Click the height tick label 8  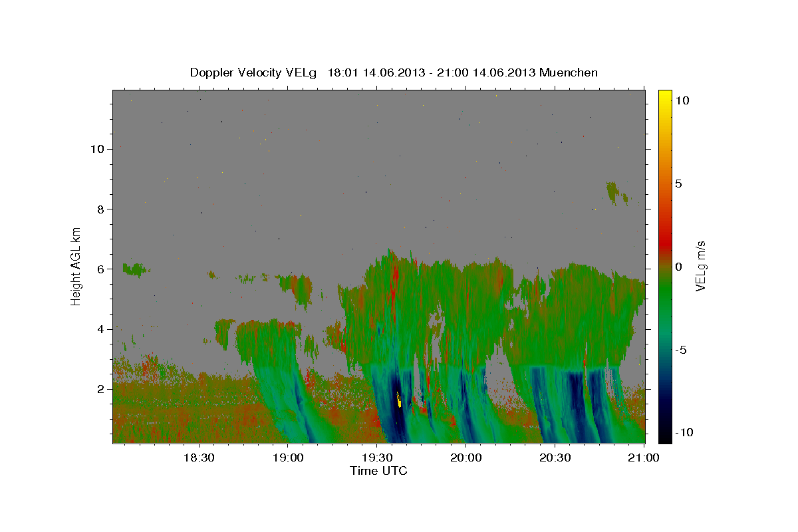click(102, 209)
